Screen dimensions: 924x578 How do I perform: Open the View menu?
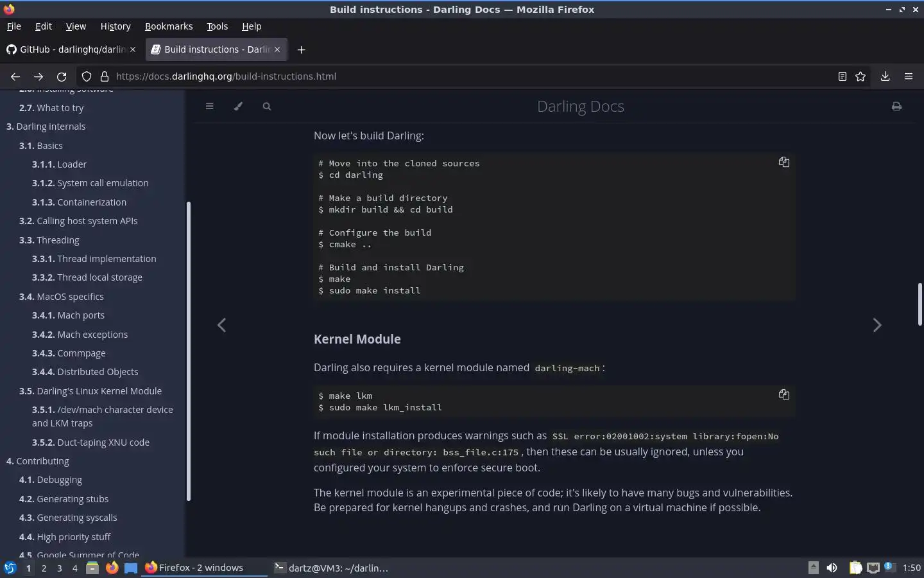(x=76, y=26)
